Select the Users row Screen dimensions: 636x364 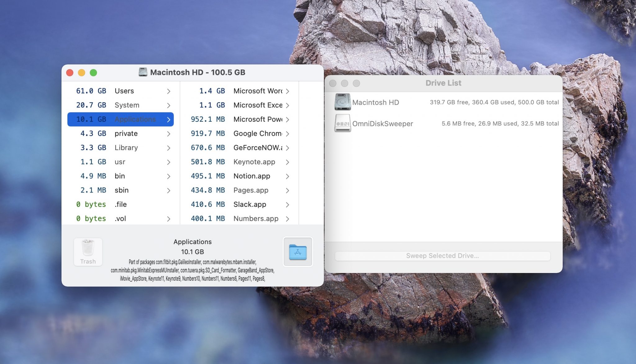tap(120, 91)
